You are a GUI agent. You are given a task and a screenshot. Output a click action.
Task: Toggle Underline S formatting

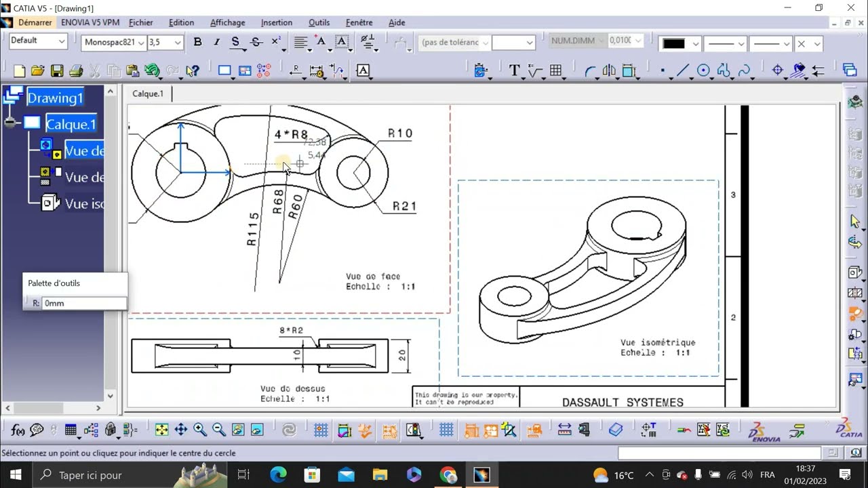click(235, 42)
